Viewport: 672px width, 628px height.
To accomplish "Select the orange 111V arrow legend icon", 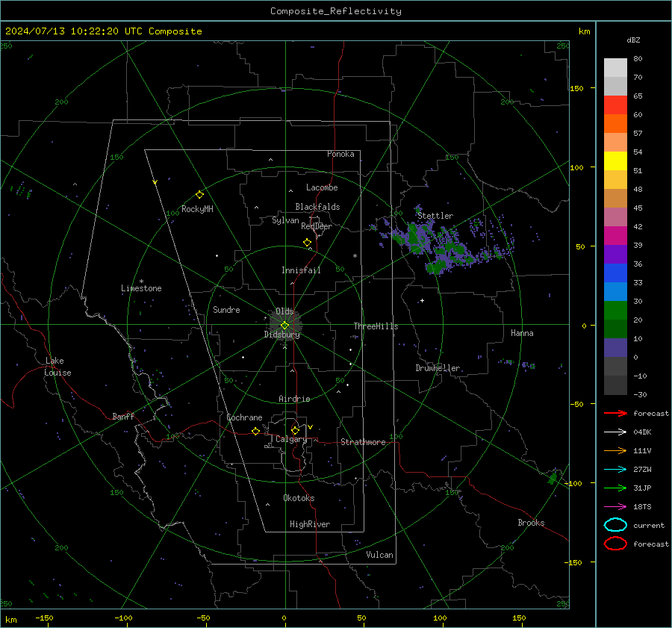I will [615, 450].
